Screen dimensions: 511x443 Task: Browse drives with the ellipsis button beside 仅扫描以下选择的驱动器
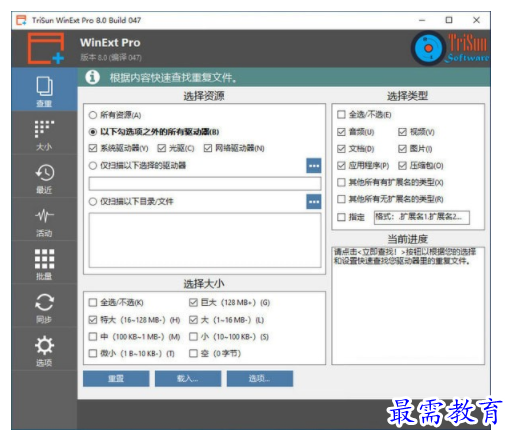313,166
